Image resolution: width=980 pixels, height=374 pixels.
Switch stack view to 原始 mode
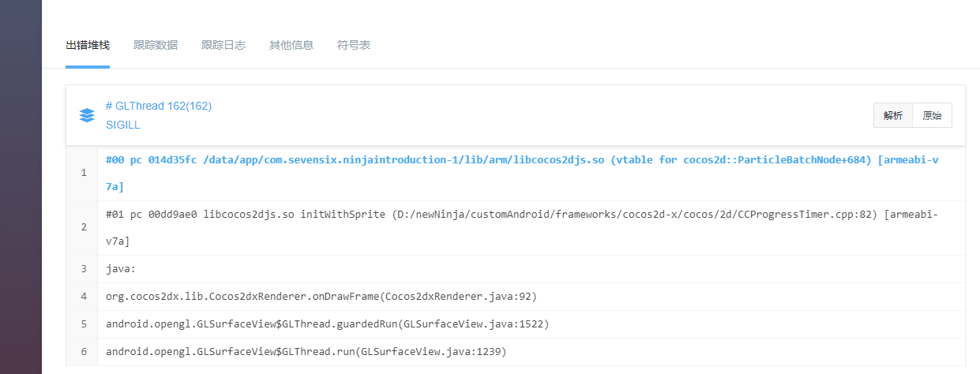click(x=932, y=115)
